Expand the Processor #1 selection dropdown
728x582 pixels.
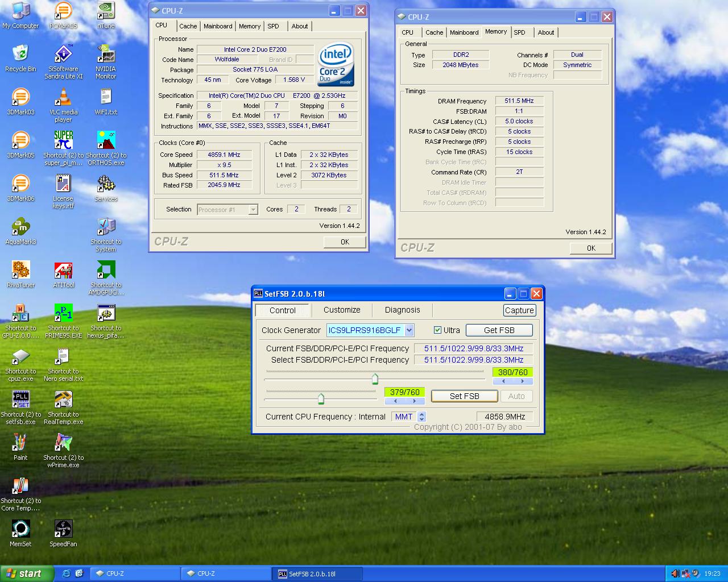[x=253, y=210]
